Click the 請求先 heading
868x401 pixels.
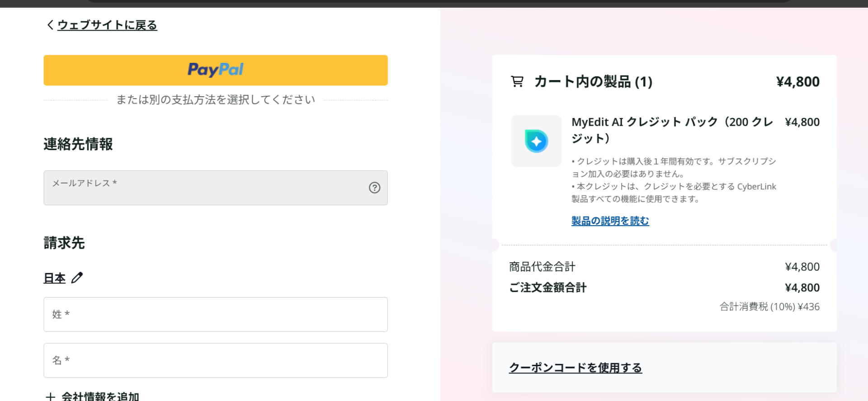[64, 243]
